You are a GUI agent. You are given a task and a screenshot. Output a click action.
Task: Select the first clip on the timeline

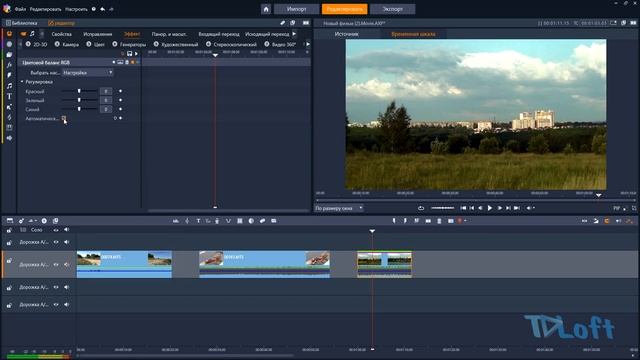click(x=124, y=264)
